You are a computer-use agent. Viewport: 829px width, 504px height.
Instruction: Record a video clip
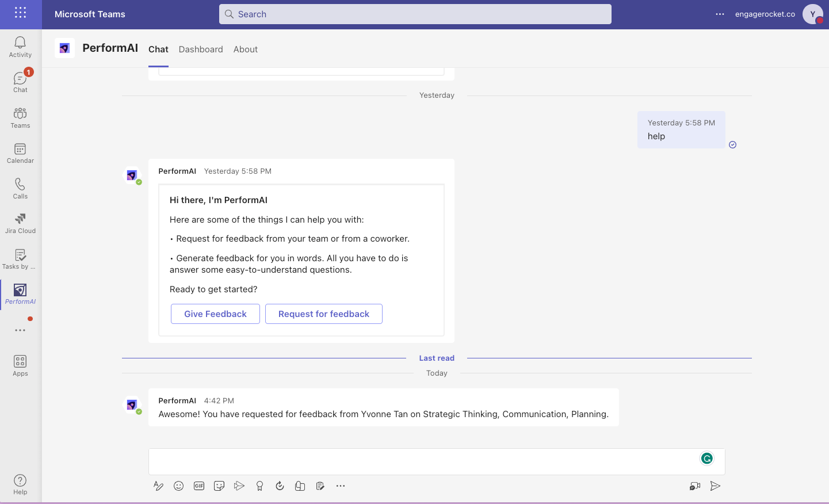click(695, 486)
